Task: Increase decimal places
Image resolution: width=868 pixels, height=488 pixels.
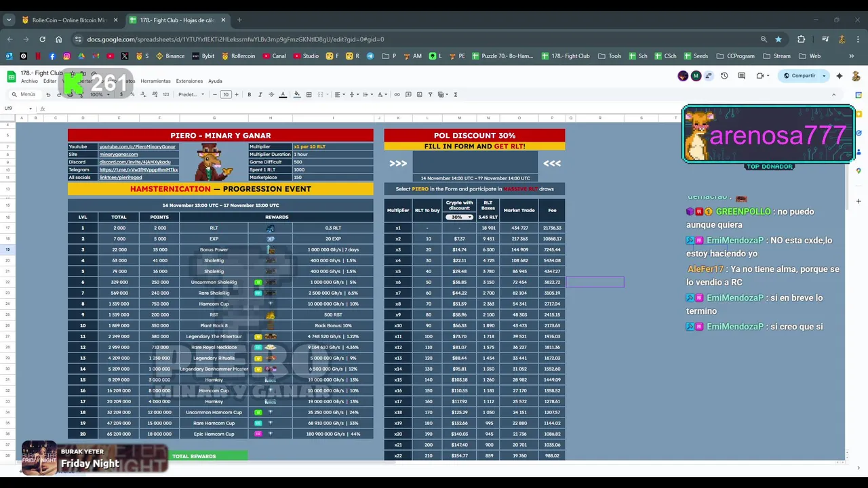Action: [x=155, y=95]
